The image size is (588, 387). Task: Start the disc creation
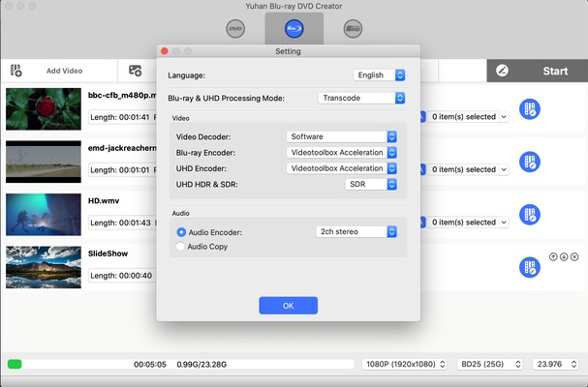tap(555, 71)
